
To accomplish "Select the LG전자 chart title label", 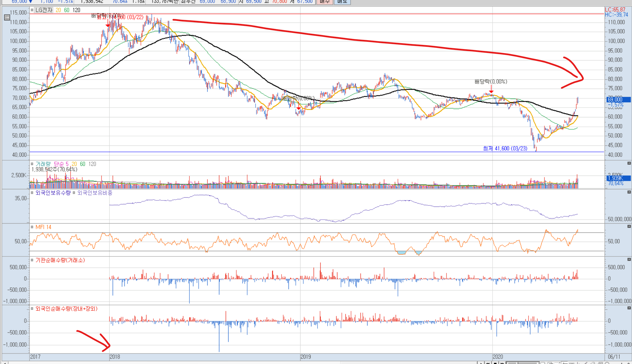I will coord(44,10).
